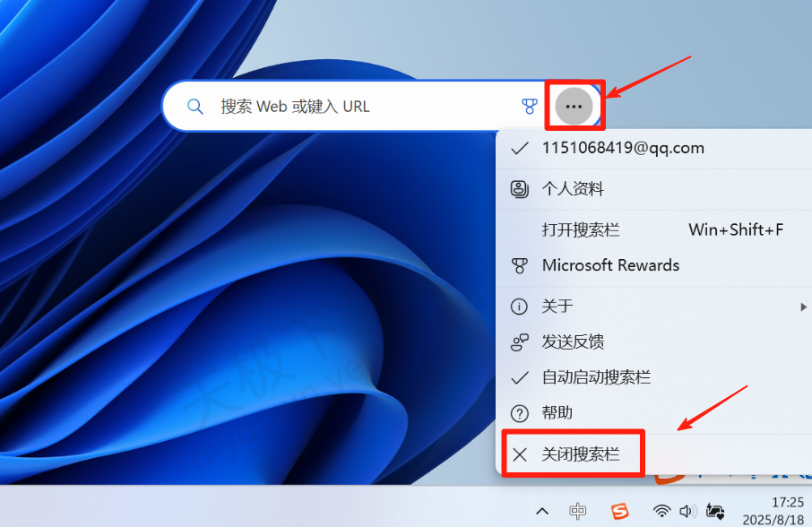Open the Wi-Fi network tray icon
The height and width of the screenshot is (527, 812).
coord(661,511)
